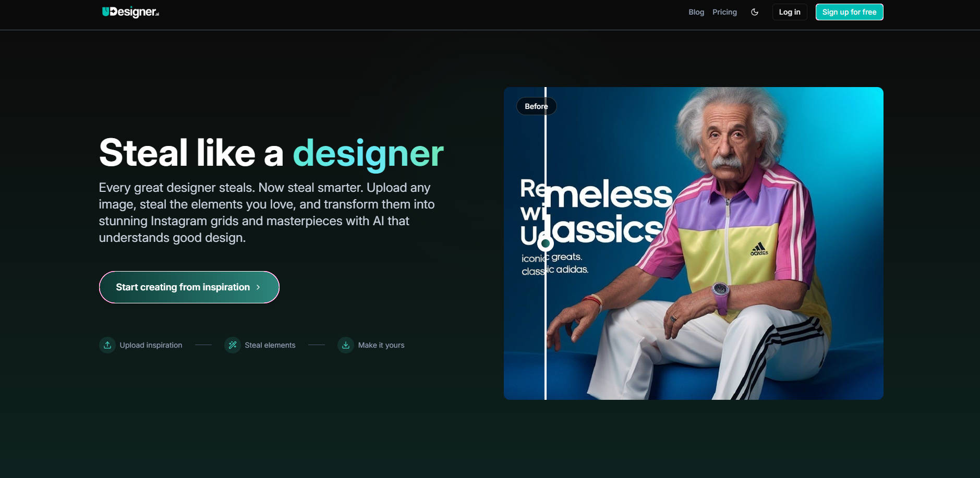980x478 pixels.
Task: Click the Before badge on the image
Action: coord(536,106)
